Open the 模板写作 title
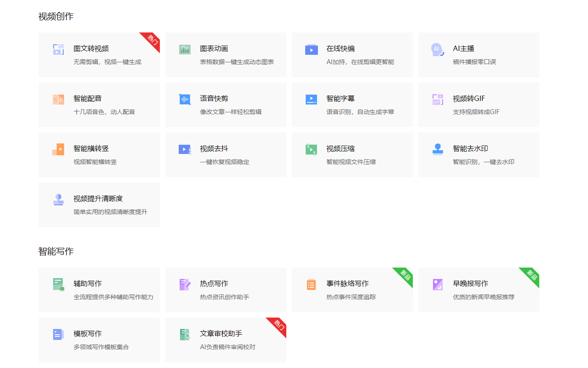Screen dimensions: 588x368 [88, 334]
